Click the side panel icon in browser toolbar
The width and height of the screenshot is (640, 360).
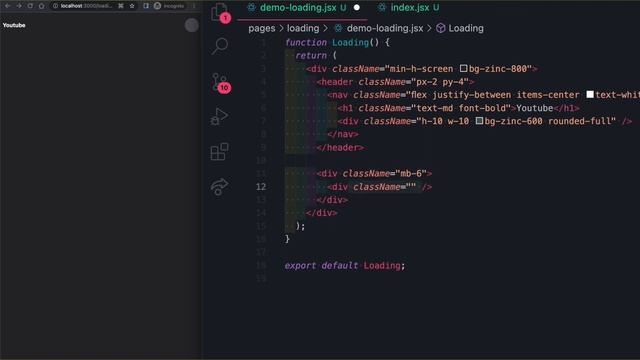click(146, 6)
